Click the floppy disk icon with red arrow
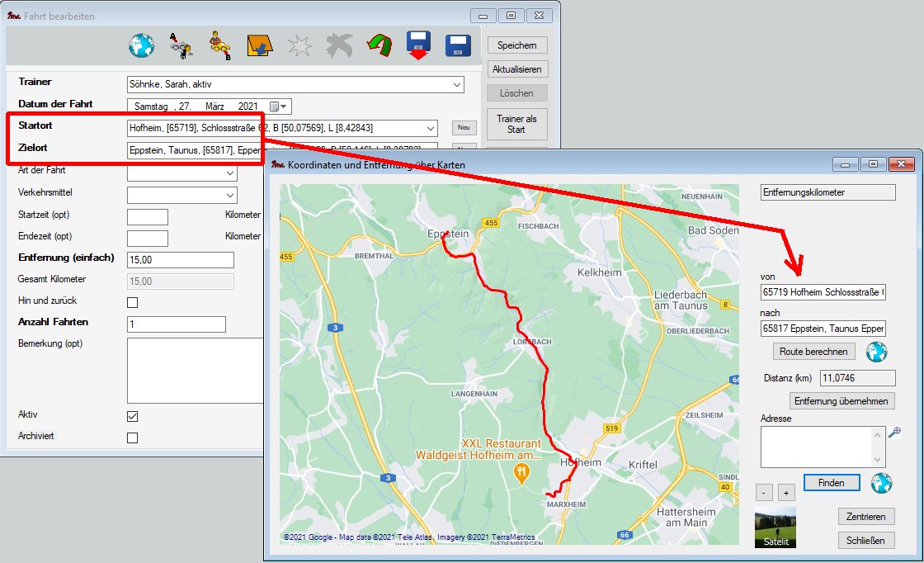Image resolution: width=924 pixels, height=563 pixels. [419, 45]
